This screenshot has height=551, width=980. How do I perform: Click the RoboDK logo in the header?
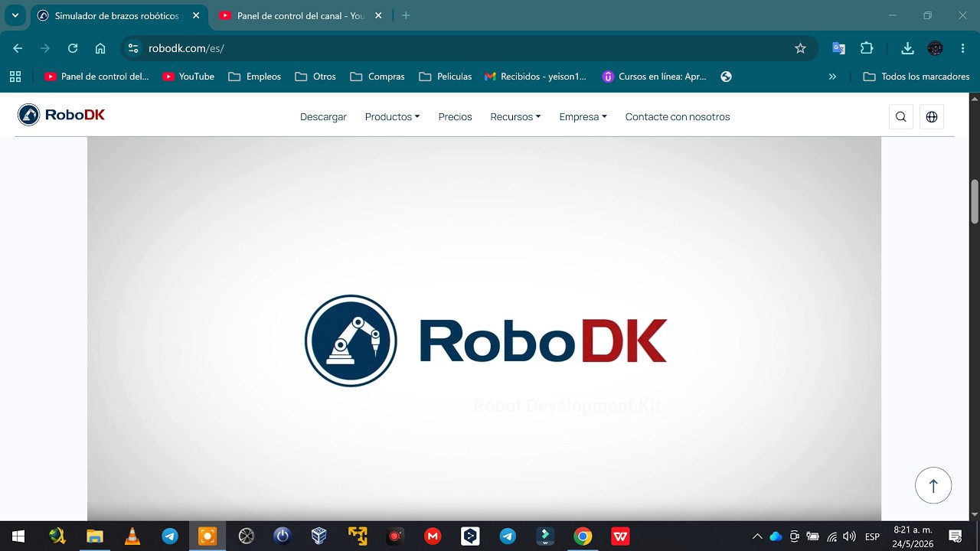coord(61,116)
